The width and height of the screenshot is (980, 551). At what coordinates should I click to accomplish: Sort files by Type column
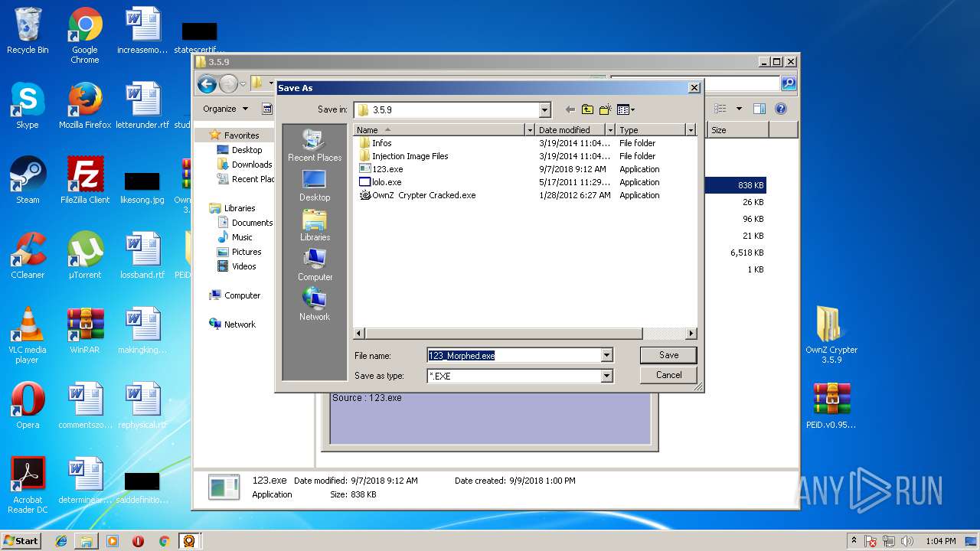[651, 130]
